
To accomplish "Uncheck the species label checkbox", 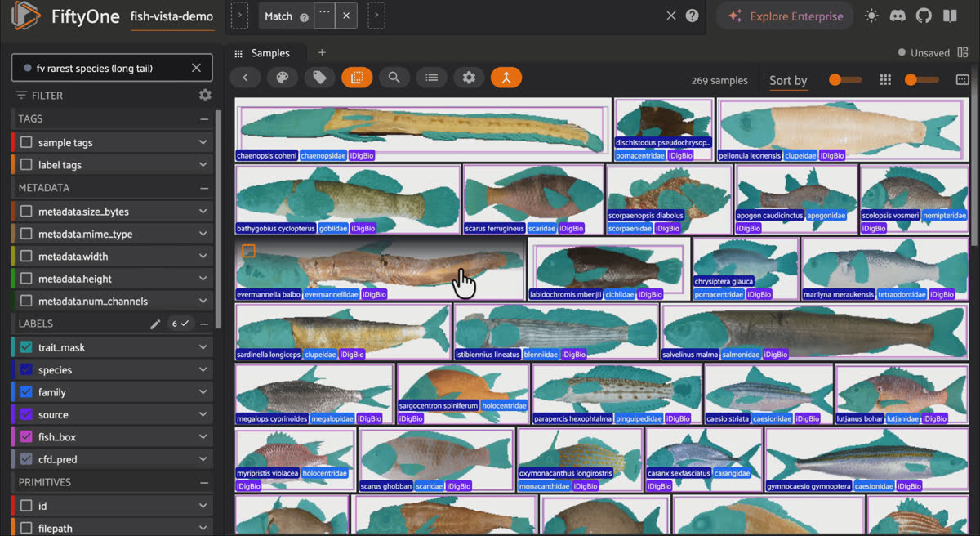I will click(27, 370).
